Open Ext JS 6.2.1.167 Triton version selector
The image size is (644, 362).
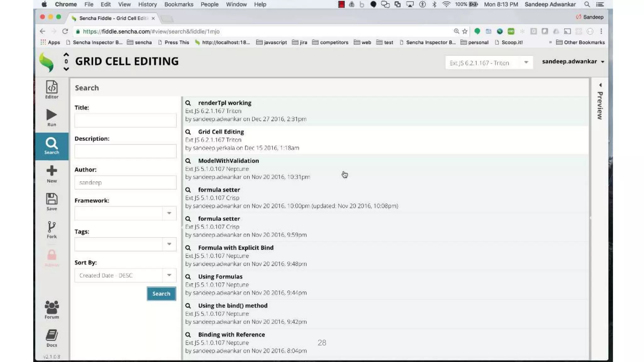pos(489,63)
